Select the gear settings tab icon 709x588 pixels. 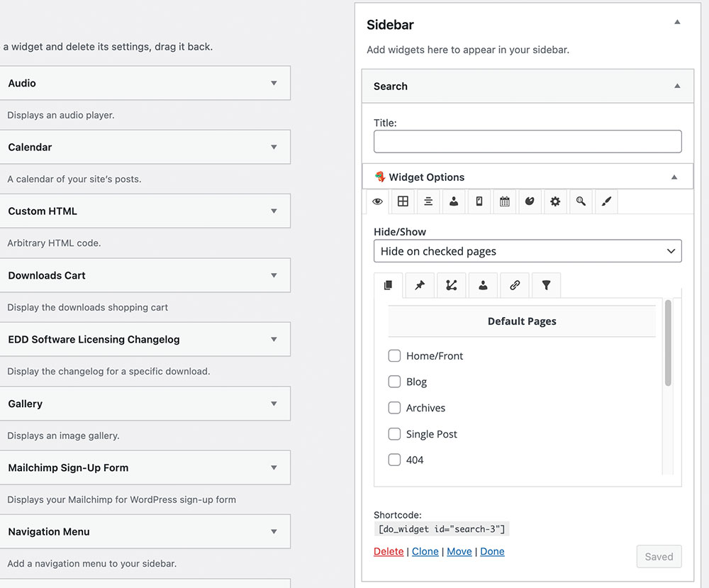pos(555,201)
